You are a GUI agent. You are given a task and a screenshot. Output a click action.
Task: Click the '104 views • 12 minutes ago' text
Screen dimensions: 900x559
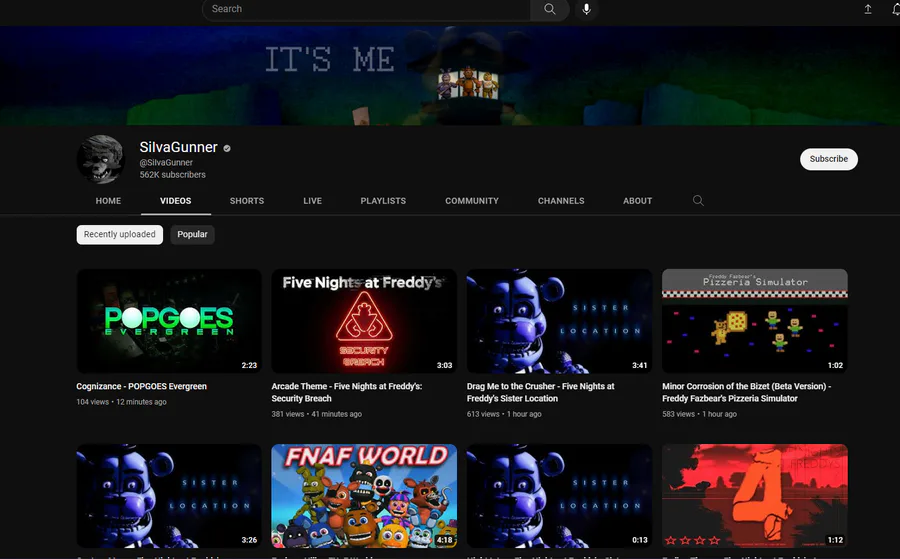(121, 402)
